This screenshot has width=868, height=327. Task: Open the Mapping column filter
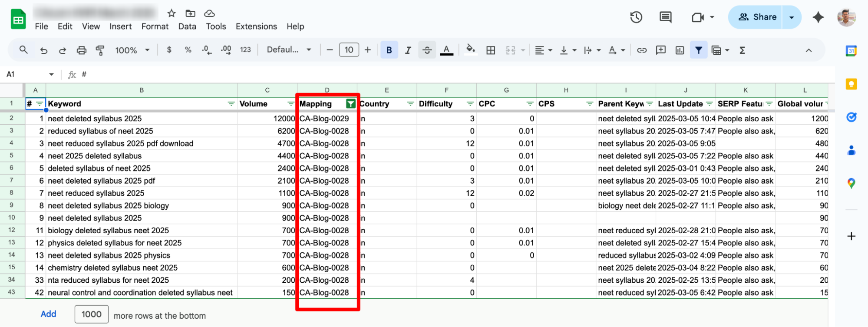click(350, 104)
